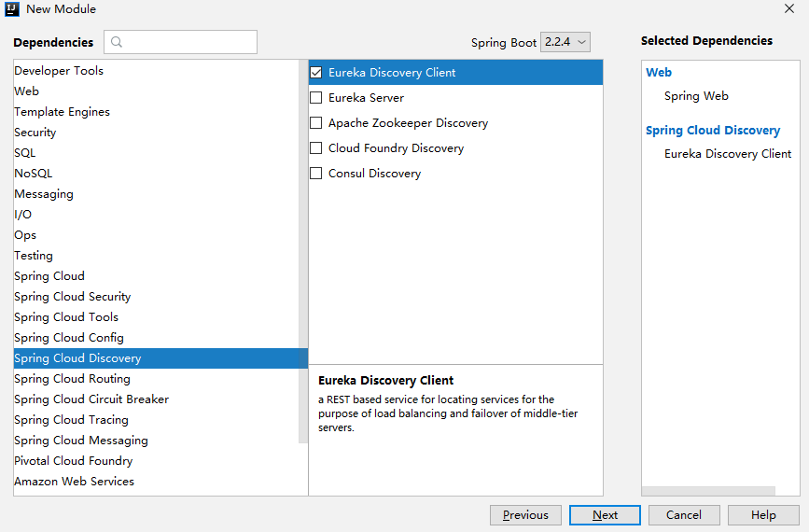Viewport: 809px width, 532px height.
Task: Enable Consul Discovery checkbox
Action: point(315,174)
